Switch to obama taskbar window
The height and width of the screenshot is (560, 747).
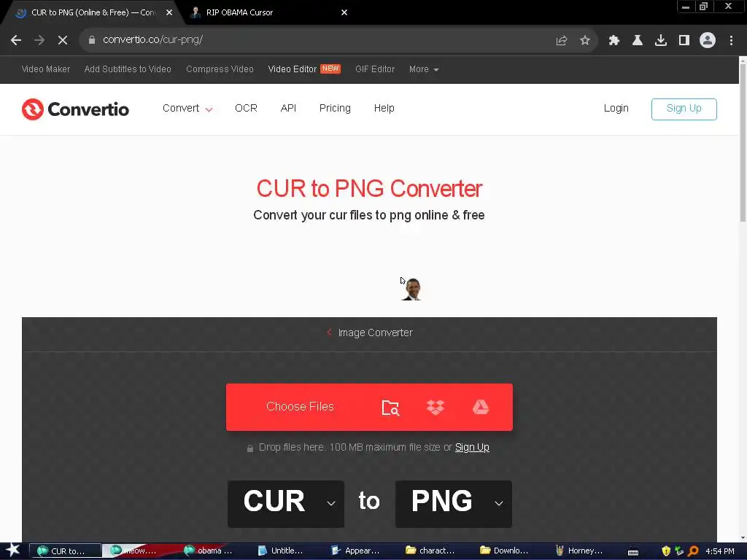click(x=212, y=551)
